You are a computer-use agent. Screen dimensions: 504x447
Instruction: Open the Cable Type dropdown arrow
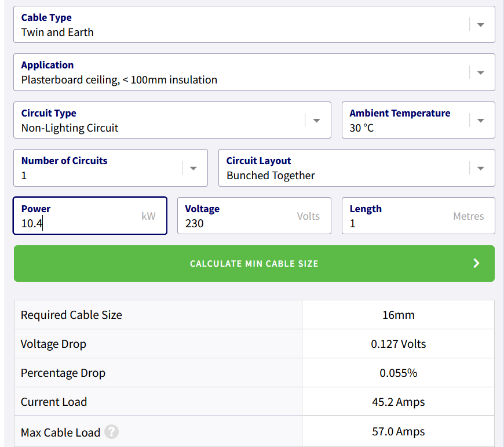tap(480, 25)
